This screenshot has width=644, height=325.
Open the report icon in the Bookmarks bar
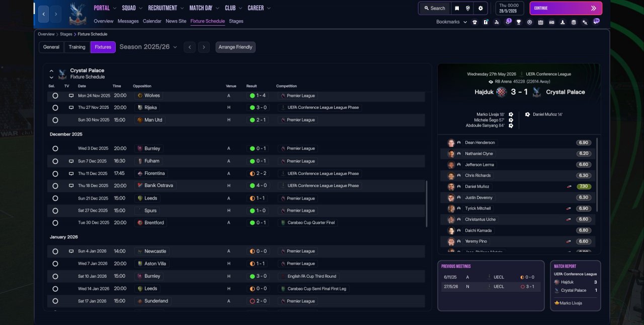(486, 22)
